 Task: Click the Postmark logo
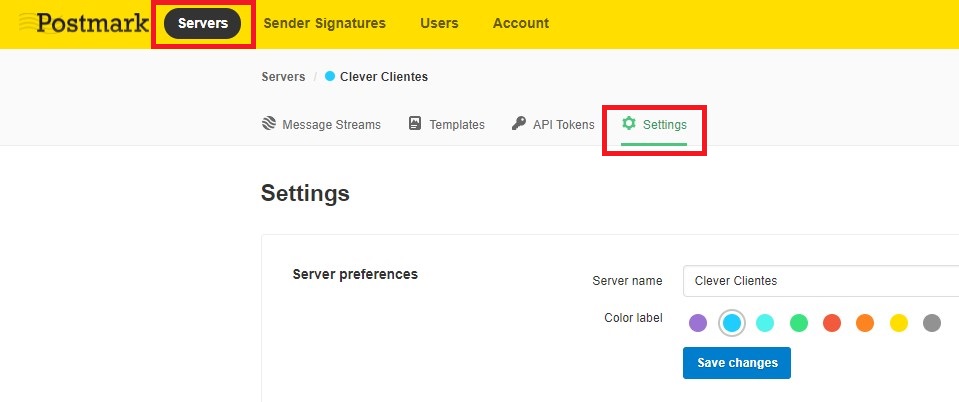tap(84, 23)
